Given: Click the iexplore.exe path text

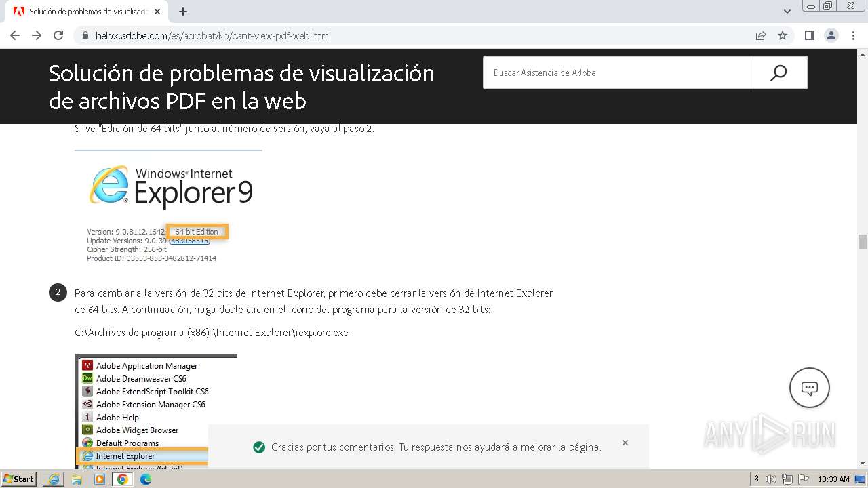Looking at the screenshot, I should click(211, 333).
